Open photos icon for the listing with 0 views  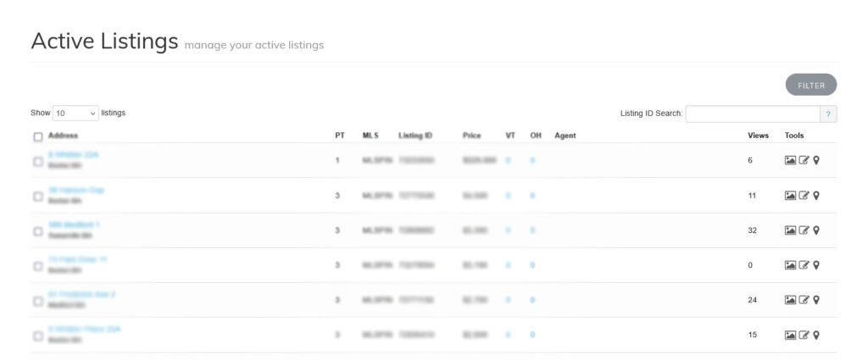click(x=790, y=265)
